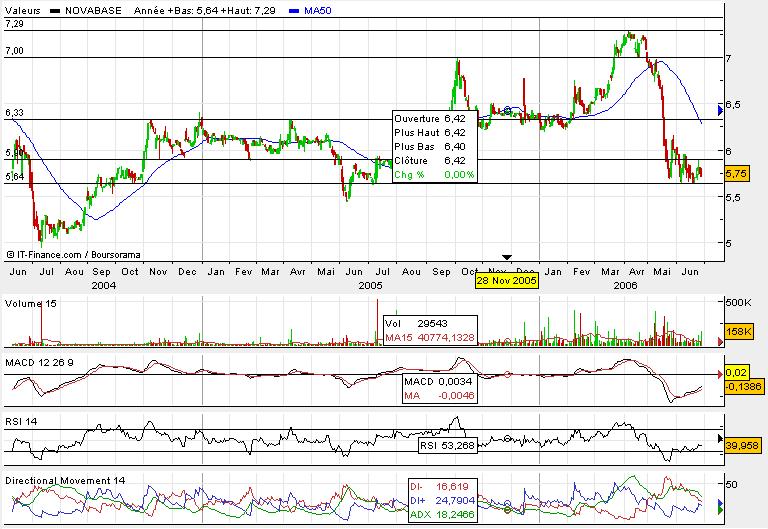Screen dimensions: 768x529
Task: Click the Volume 15 panel title
Action: (x=31, y=304)
